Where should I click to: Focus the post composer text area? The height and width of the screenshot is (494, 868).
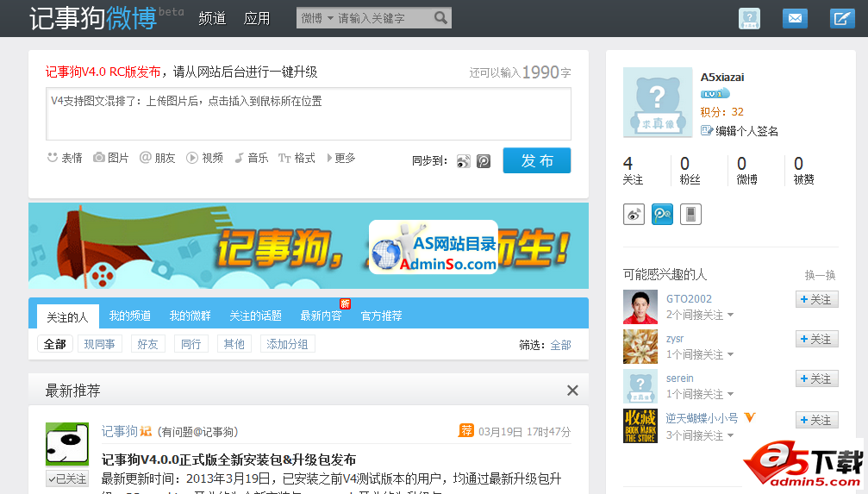click(309, 114)
